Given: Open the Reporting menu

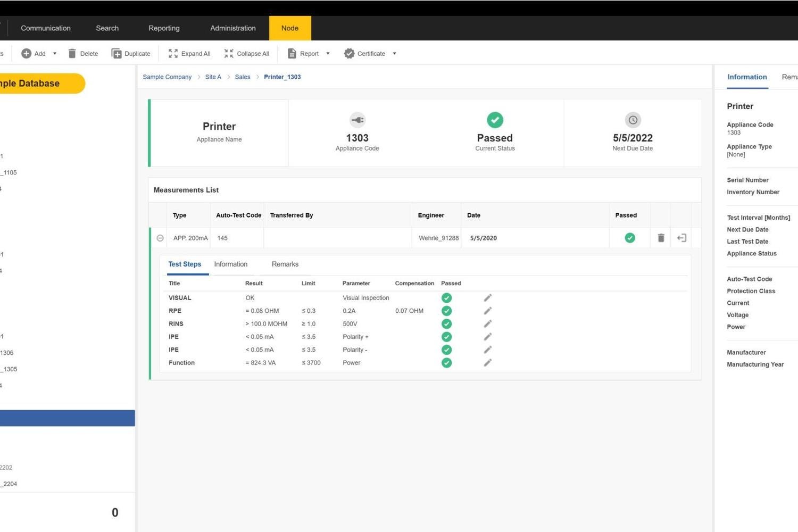Looking at the screenshot, I should [x=164, y=28].
